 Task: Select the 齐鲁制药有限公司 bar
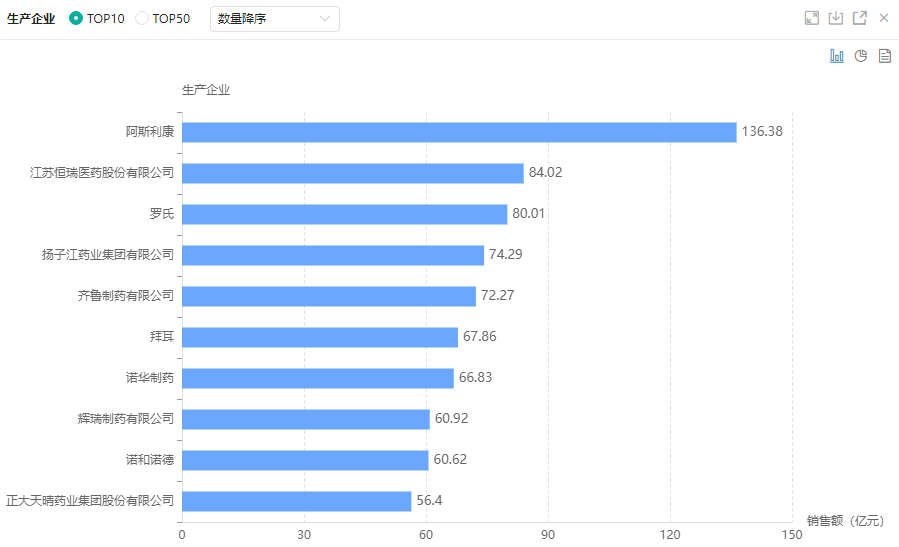[x=328, y=296]
